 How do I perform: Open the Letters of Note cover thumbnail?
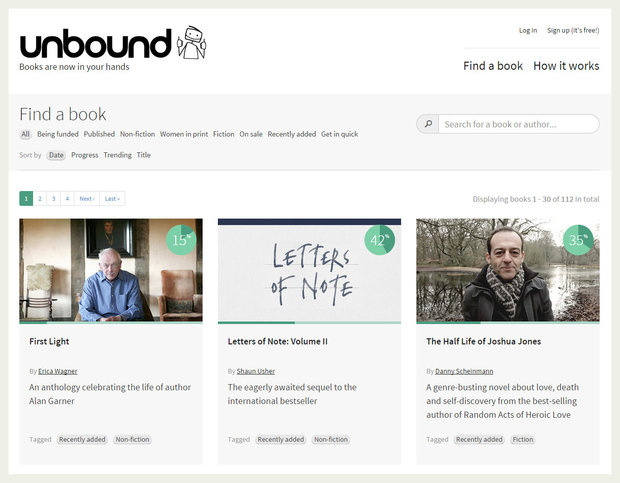309,271
